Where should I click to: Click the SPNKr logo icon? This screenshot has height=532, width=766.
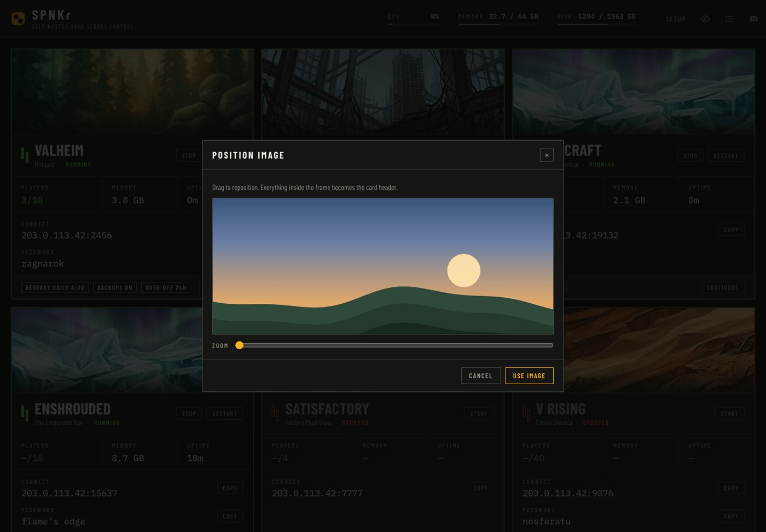point(18,19)
